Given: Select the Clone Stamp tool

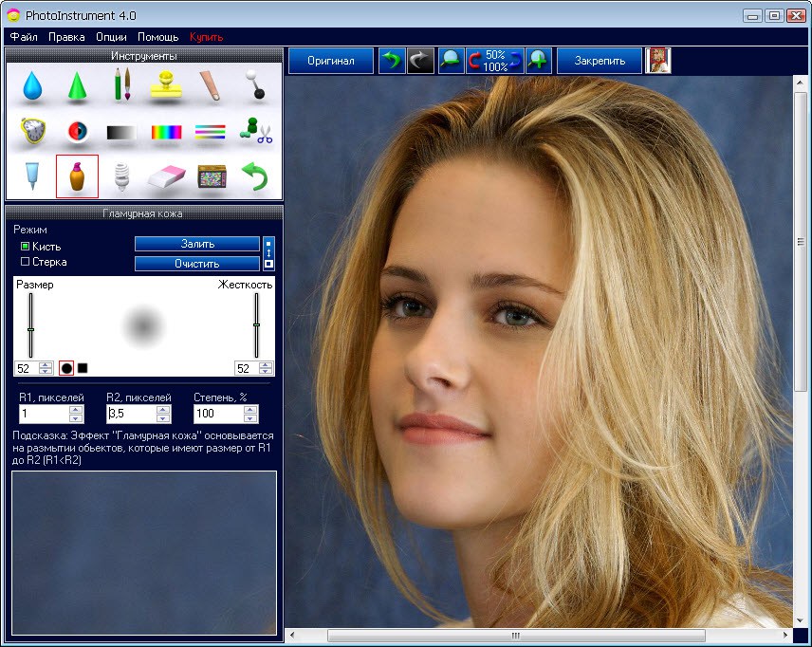Looking at the screenshot, I should [165, 84].
